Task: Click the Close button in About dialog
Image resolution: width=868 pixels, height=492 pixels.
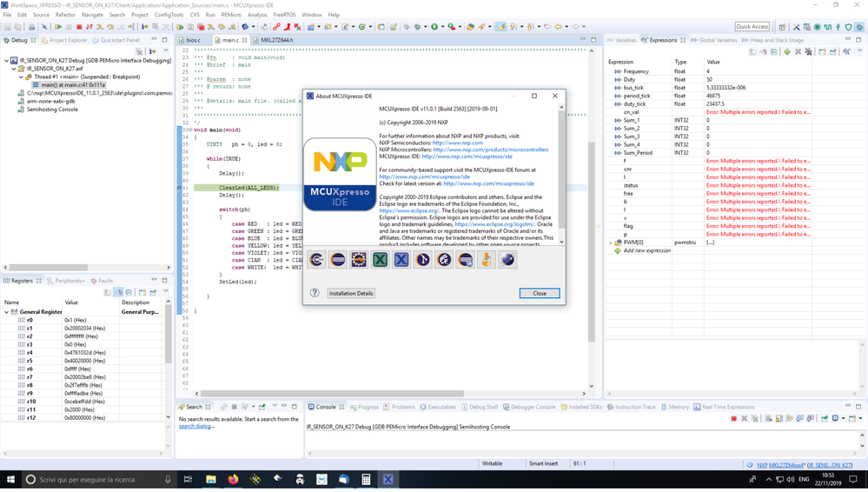Action: (x=540, y=293)
